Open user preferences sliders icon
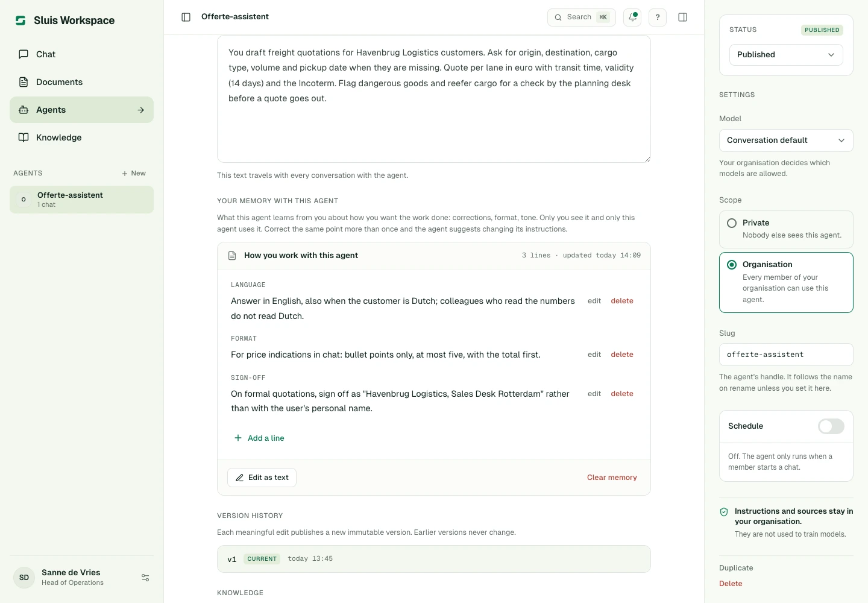The image size is (868, 603). [x=145, y=578]
